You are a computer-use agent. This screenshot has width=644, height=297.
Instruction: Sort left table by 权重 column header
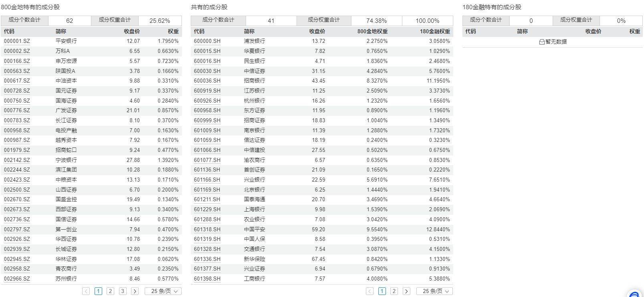coord(174,31)
